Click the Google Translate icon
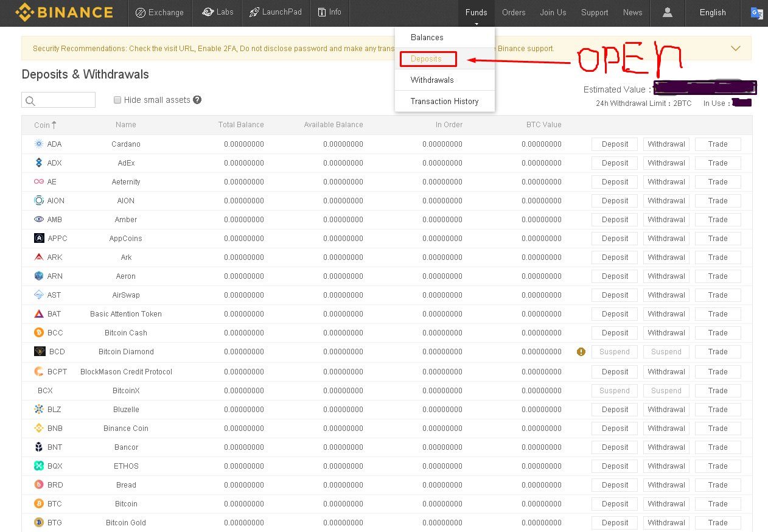Screen dimensions: 768x532 click(x=756, y=13)
